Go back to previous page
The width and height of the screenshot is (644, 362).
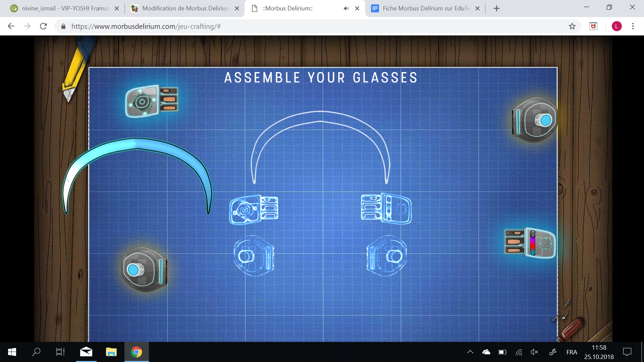coord(11,26)
